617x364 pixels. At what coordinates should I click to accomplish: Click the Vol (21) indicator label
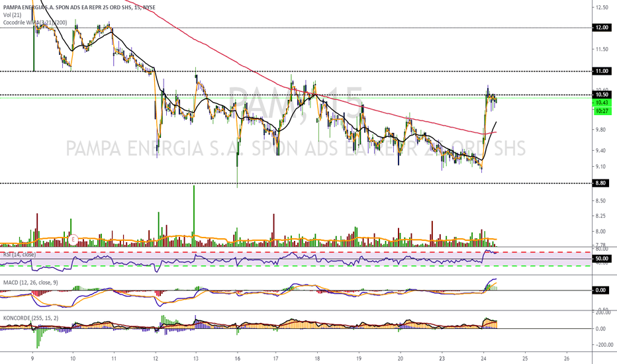click(x=12, y=15)
